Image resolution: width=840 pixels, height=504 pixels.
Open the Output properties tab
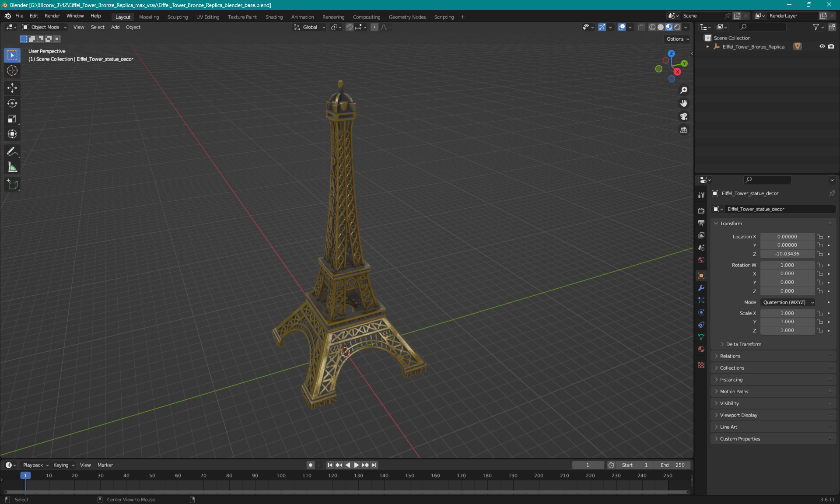point(701,223)
